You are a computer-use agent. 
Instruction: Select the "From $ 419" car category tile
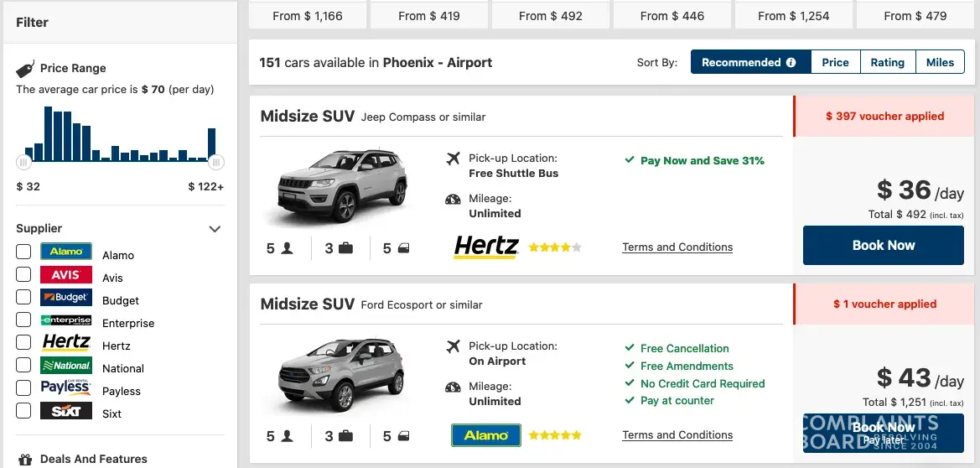tap(429, 16)
